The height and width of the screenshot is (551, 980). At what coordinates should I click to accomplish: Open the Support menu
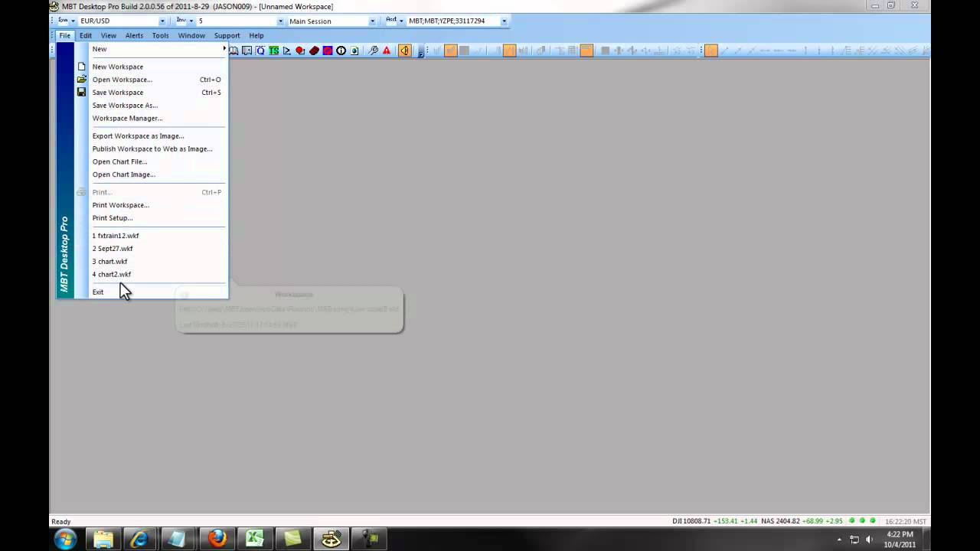pyautogui.click(x=227, y=35)
